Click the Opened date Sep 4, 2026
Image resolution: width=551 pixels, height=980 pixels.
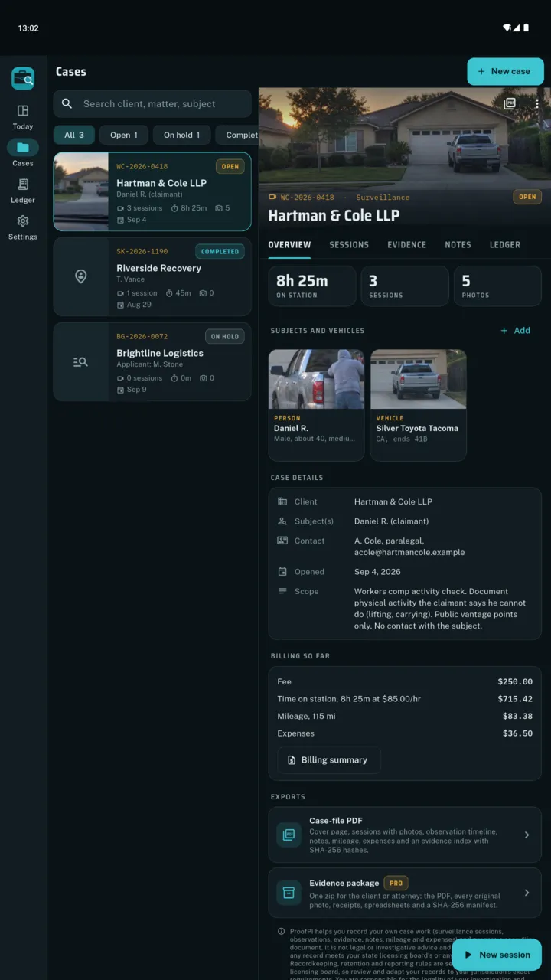click(x=377, y=572)
